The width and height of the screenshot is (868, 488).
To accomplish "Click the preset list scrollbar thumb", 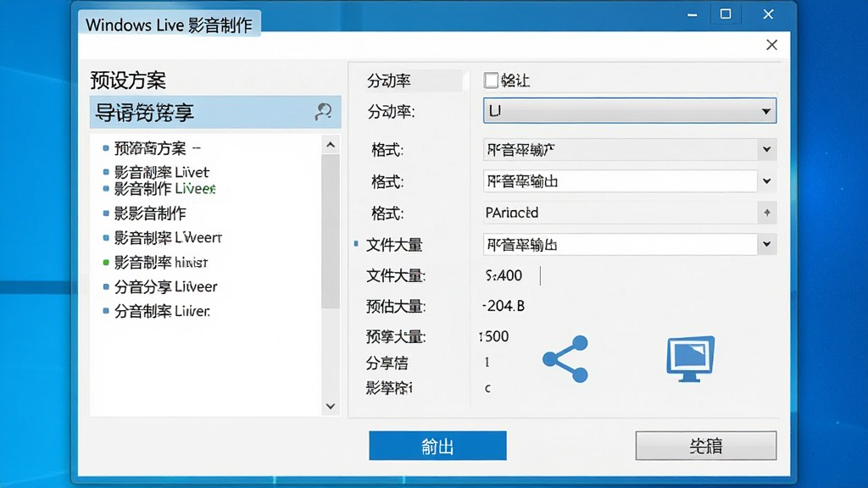I will (x=331, y=231).
